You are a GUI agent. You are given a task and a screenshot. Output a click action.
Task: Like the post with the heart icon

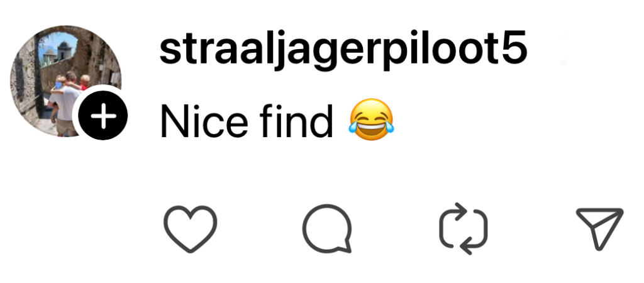click(190, 229)
